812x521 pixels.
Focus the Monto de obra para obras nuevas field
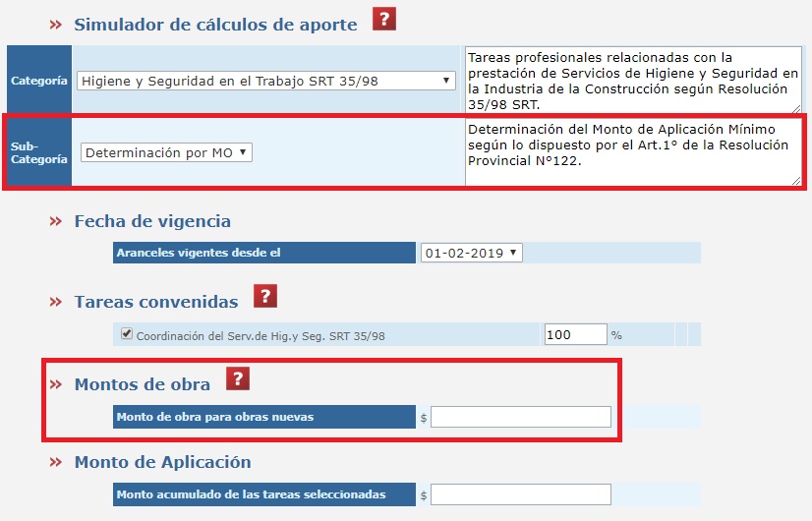tap(520, 417)
